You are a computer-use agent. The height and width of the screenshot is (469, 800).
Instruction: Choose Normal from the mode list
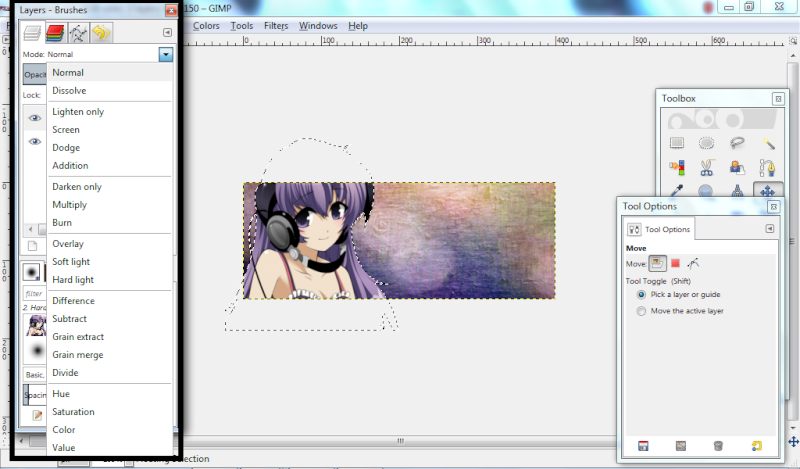click(110, 72)
